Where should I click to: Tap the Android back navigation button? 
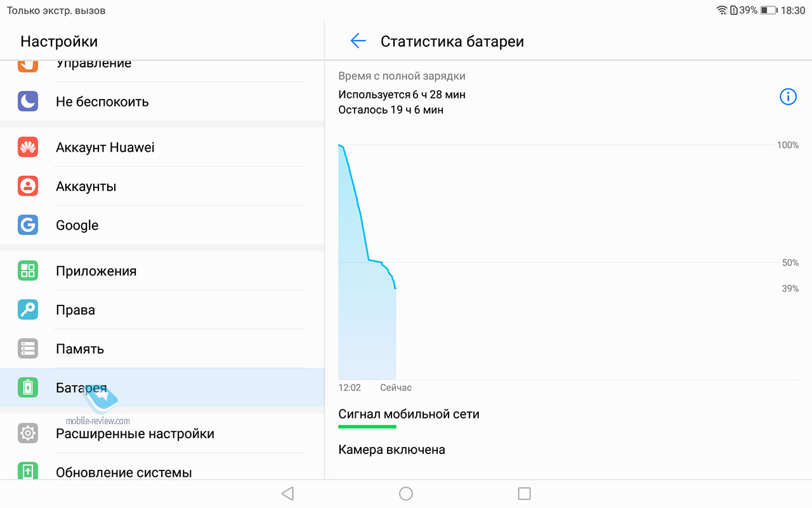(x=287, y=493)
